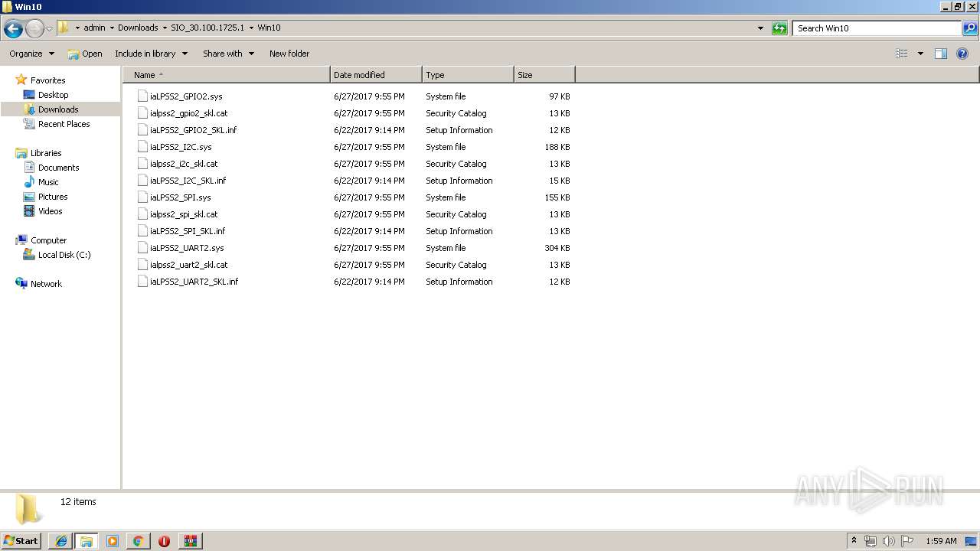Viewport: 980px width, 551px height.
Task: Open Windows Media Player from taskbar
Action: 113,541
